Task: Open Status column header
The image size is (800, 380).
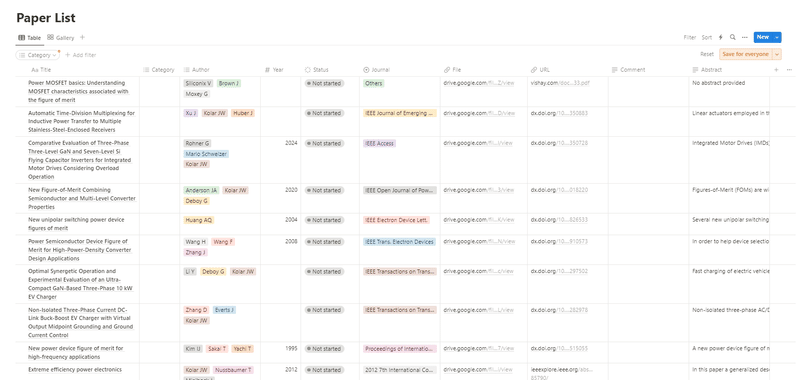Action: click(x=316, y=70)
